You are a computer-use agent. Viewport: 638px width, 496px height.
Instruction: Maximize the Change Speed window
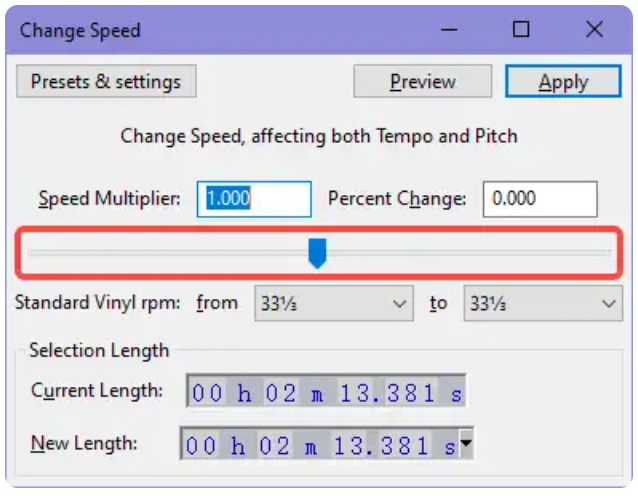521,29
